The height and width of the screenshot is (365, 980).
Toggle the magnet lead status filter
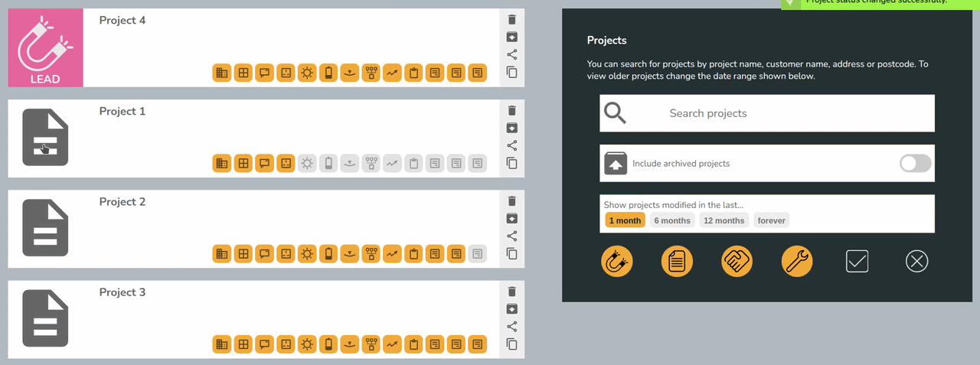[616, 262]
